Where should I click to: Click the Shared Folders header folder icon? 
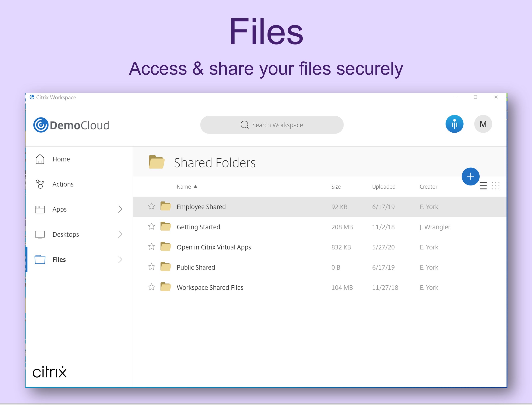pos(156,162)
